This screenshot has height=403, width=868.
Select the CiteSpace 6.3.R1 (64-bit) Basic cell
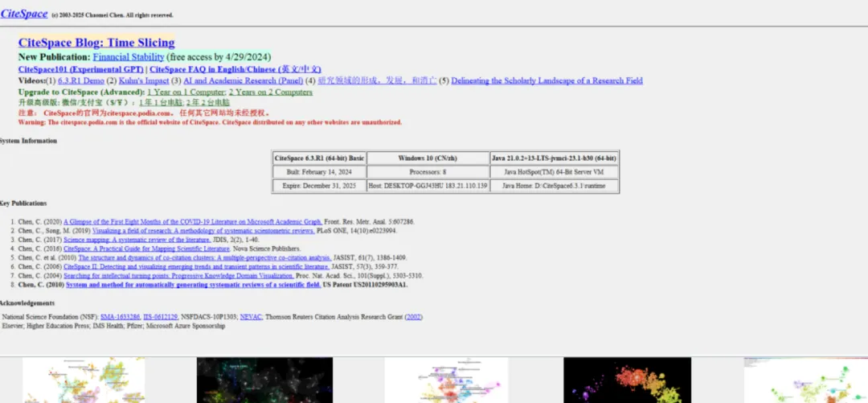pyautogui.click(x=319, y=158)
